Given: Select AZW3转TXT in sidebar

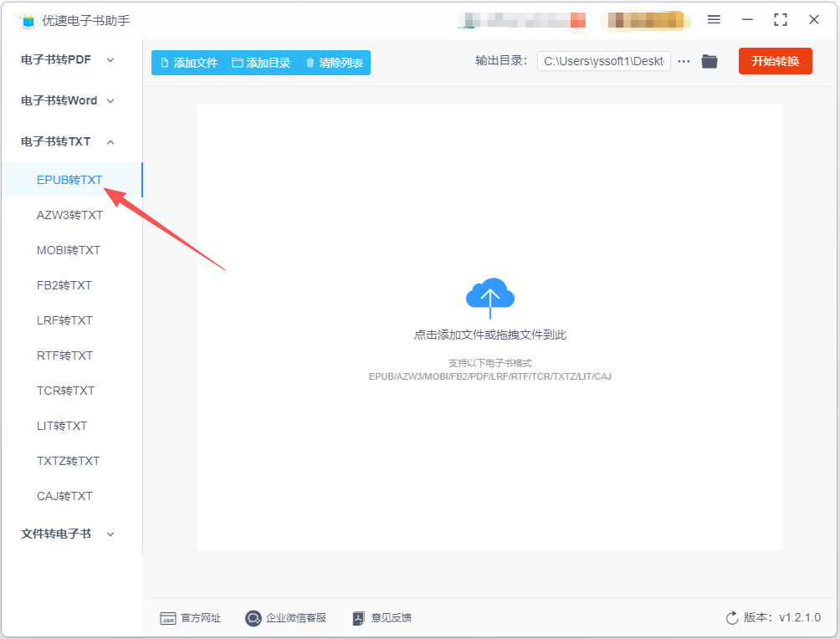Looking at the screenshot, I should tap(69, 215).
